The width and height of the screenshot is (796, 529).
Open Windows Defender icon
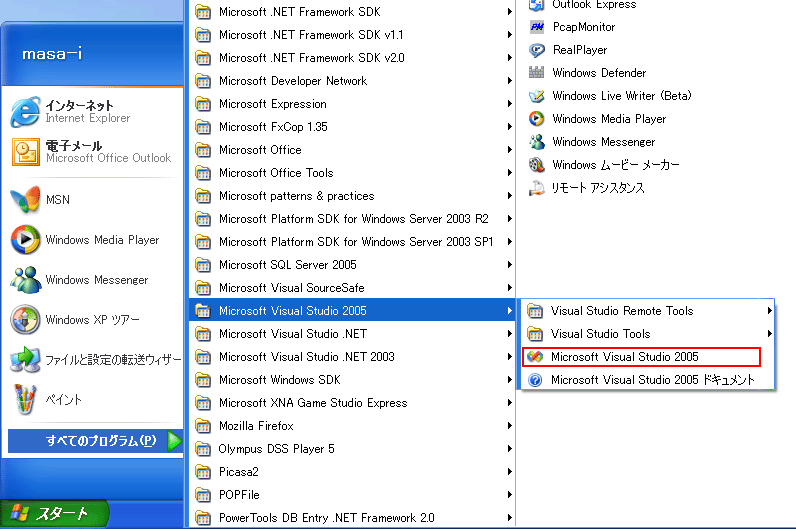click(537, 73)
